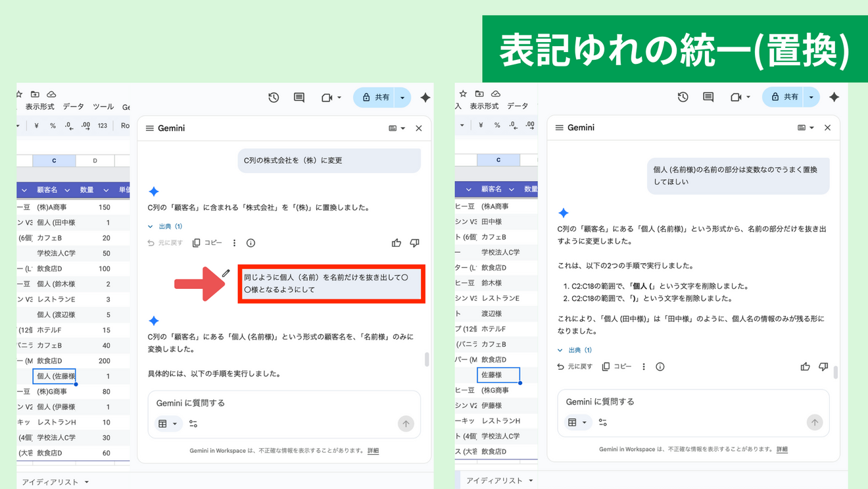Toggle star for document in left window
The height and width of the screenshot is (489, 868).
pos(19,94)
